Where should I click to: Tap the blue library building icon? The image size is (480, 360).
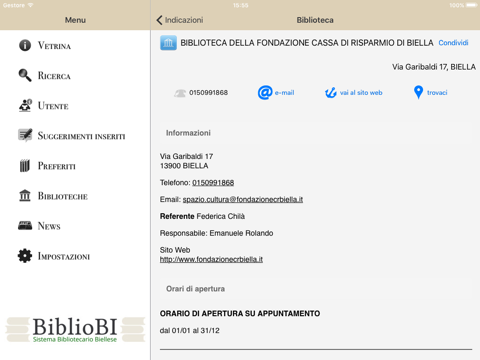tap(168, 43)
